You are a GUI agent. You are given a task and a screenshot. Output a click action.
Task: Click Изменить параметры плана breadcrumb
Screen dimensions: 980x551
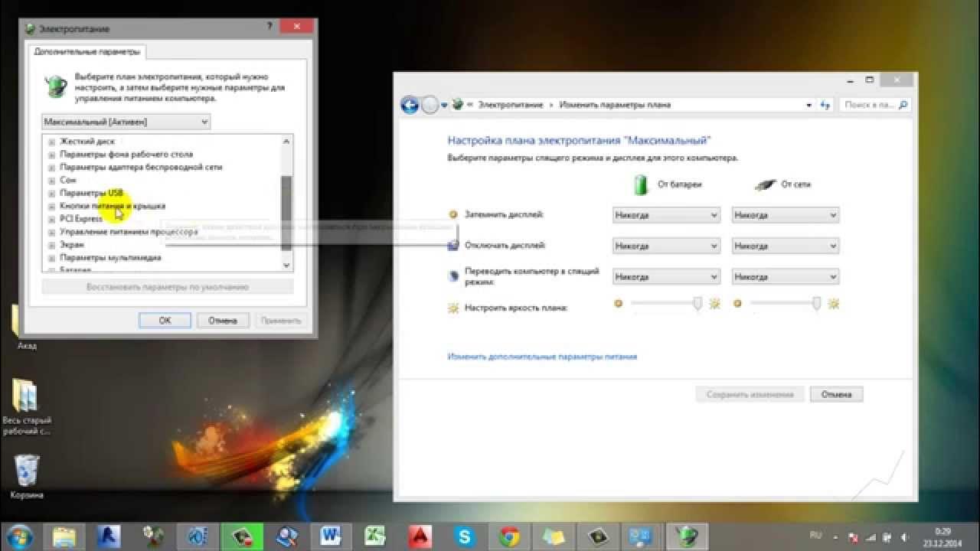615,105
